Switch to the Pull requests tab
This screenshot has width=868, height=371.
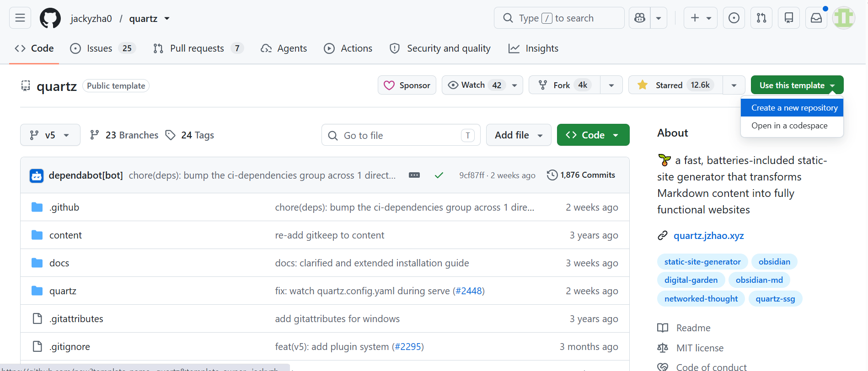(198, 48)
